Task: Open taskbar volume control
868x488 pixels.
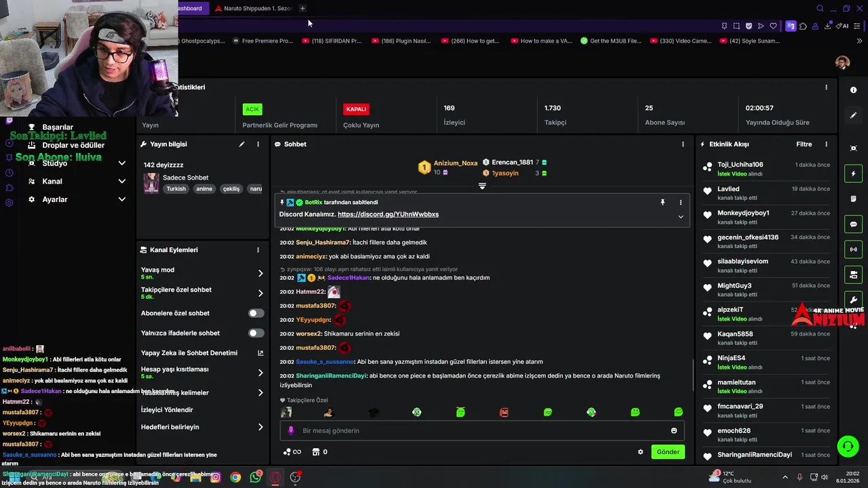Action: 825,477
